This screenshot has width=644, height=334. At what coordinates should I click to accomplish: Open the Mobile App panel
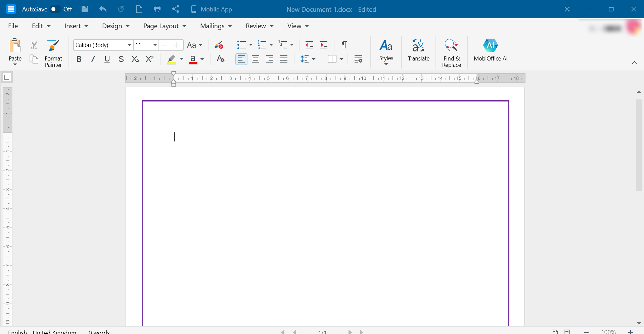(x=211, y=9)
